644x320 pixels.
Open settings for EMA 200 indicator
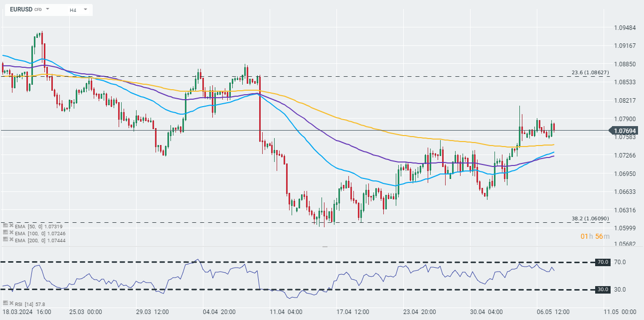pos(5,239)
